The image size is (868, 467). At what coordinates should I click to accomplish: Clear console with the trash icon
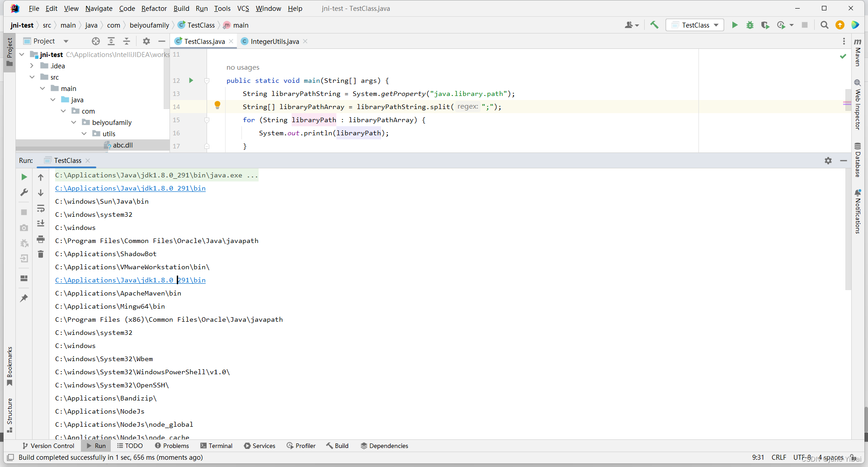[x=41, y=254]
